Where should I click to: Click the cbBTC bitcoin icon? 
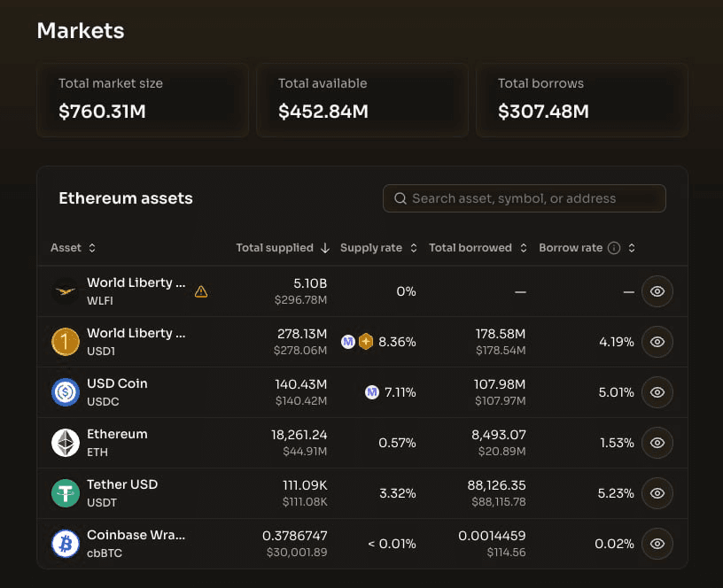(x=65, y=544)
